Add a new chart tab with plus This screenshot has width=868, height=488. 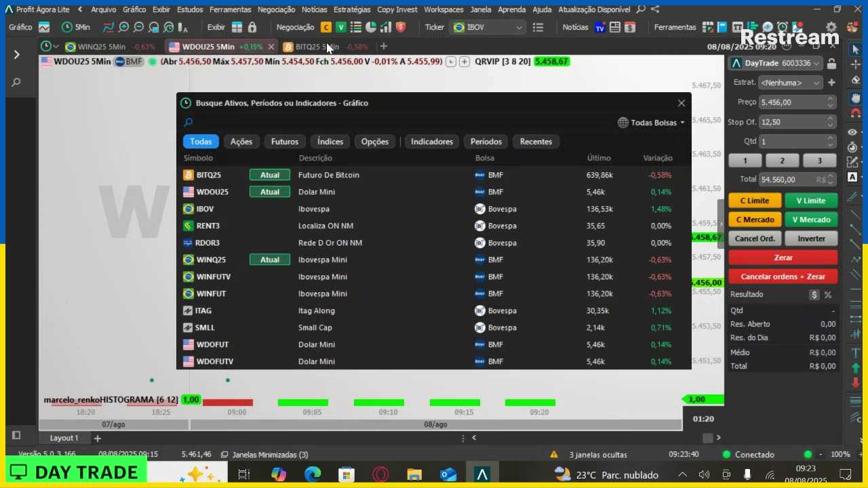pos(384,47)
